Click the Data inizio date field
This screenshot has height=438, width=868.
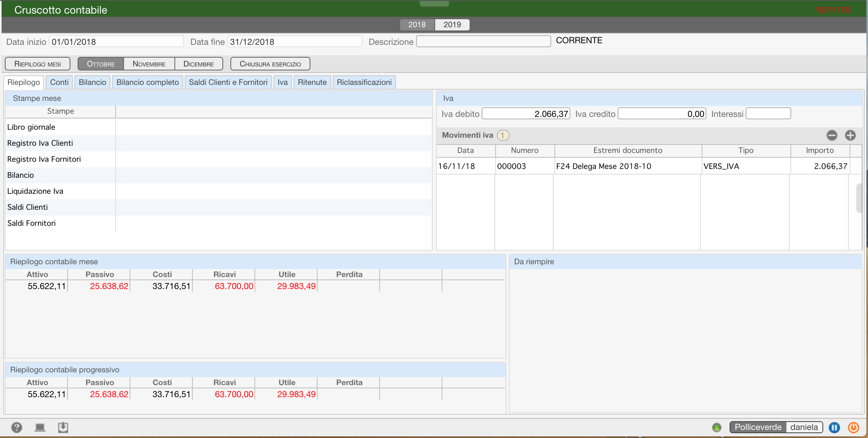(116, 42)
